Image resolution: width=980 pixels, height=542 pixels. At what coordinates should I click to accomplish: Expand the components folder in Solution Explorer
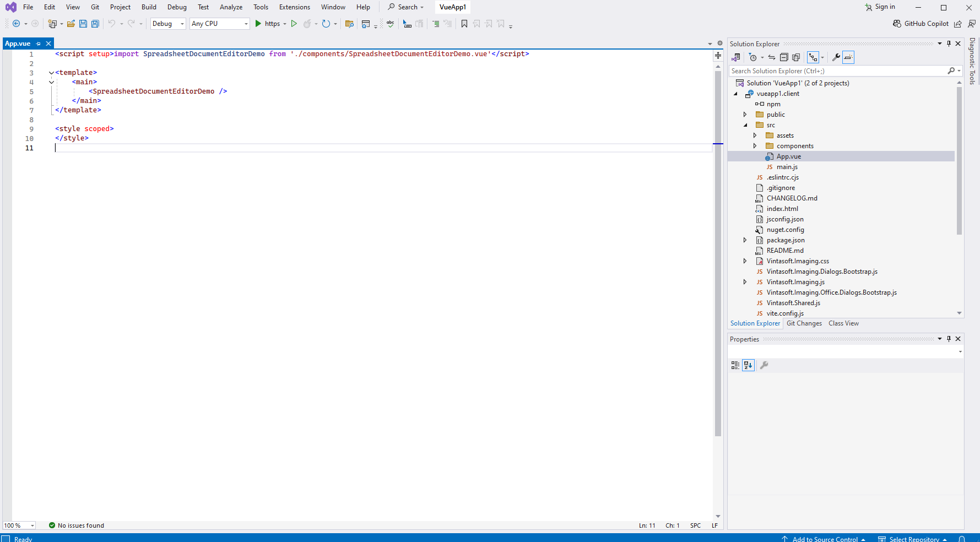pos(755,146)
